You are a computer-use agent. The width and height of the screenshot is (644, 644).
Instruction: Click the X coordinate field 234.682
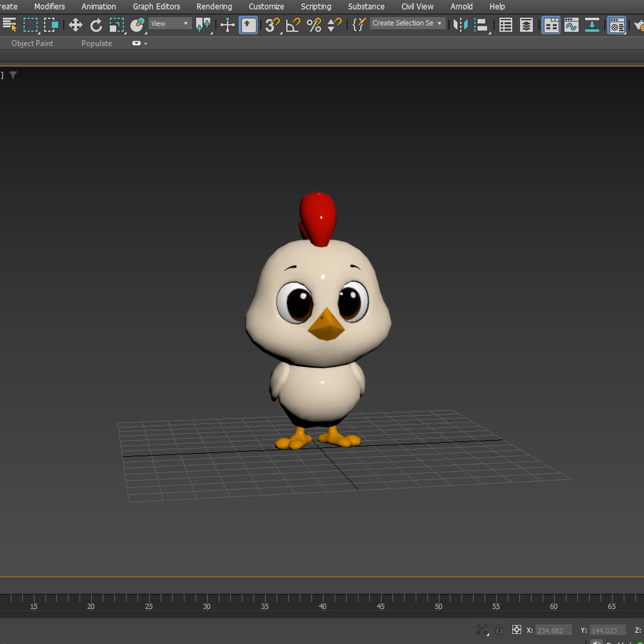[553, 630]
